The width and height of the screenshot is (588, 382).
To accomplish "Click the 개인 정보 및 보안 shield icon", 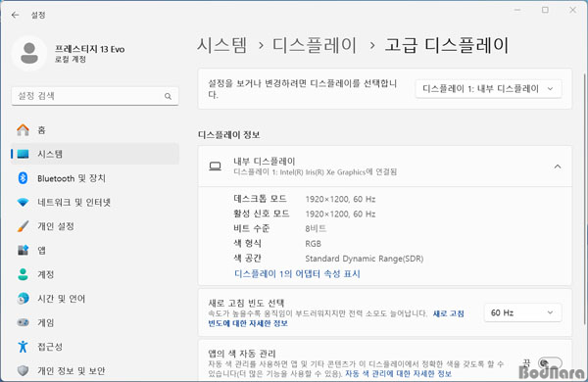I will (x=23, y=370).
